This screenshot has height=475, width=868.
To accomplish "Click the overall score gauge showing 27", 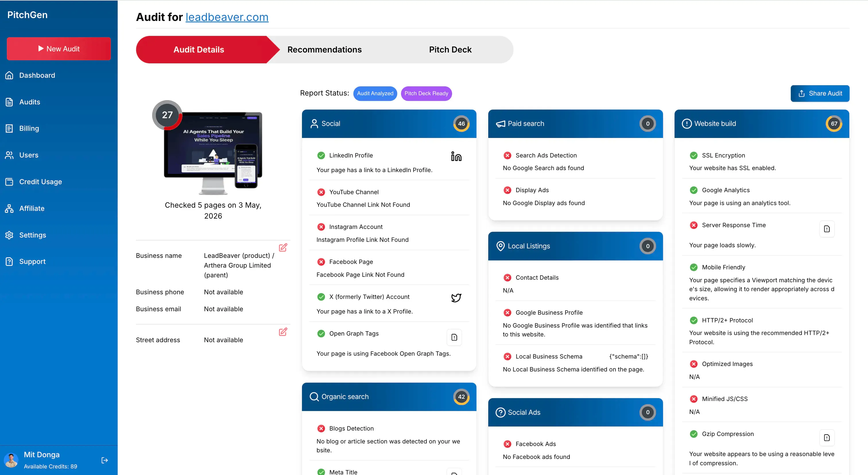I will point(167,115).
